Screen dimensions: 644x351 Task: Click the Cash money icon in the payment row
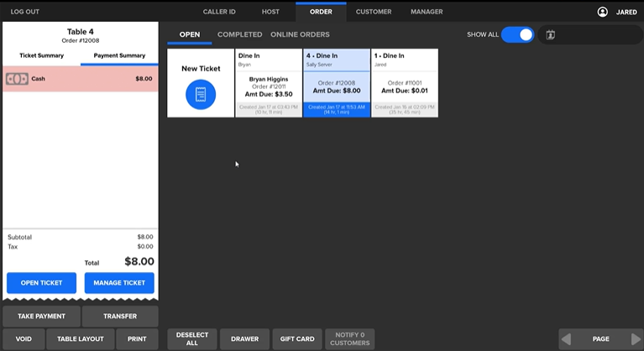(17, 79)
